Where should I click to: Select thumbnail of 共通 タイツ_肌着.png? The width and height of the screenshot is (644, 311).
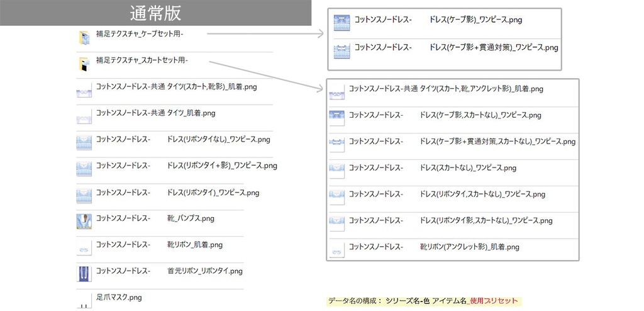coord(84,117)
